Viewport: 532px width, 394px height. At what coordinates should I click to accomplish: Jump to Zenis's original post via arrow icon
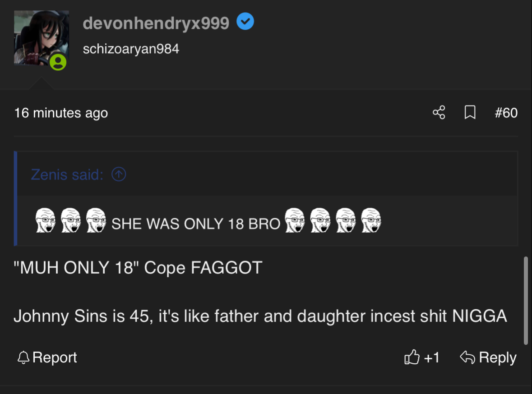click(x=119, y=174)
